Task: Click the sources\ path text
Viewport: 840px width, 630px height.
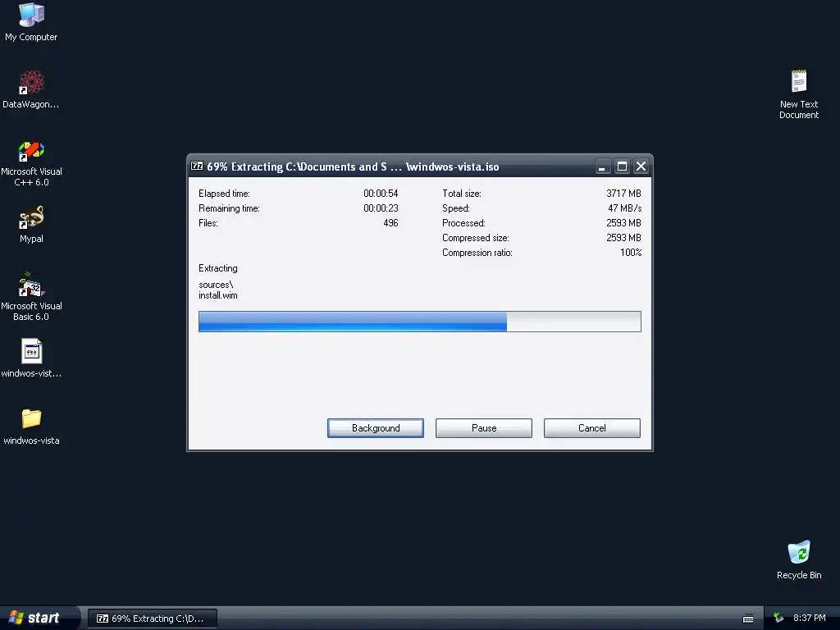Action: click(x=216, y=285)
